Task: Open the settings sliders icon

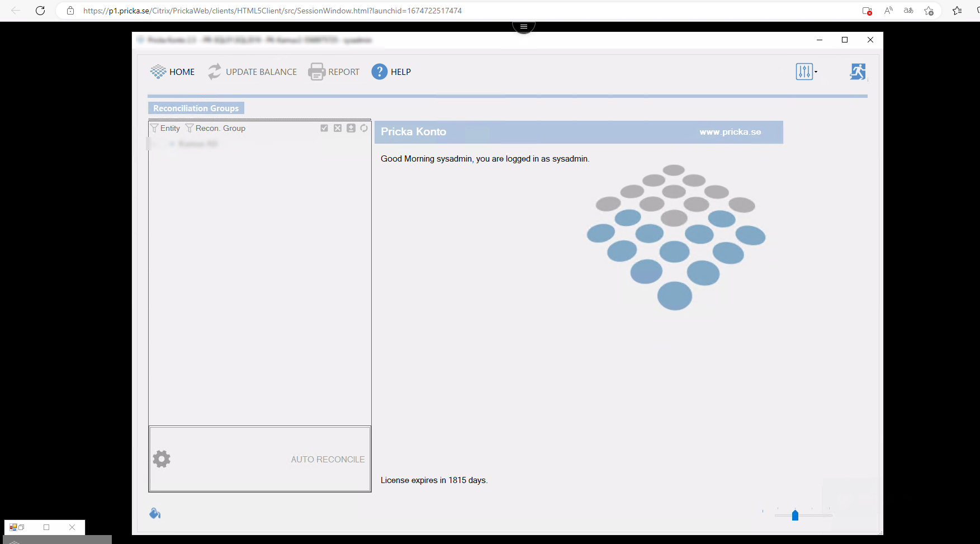Action: click(x=804, y=72)
